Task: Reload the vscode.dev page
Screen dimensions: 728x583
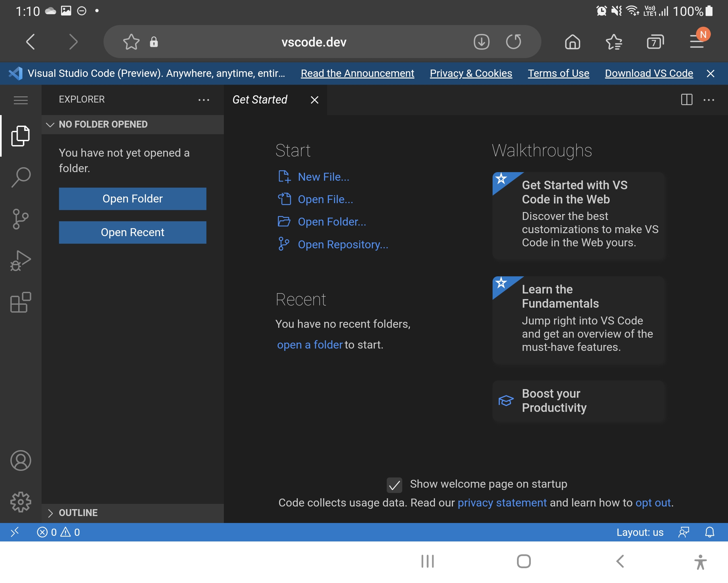Action: click(513, 42)
